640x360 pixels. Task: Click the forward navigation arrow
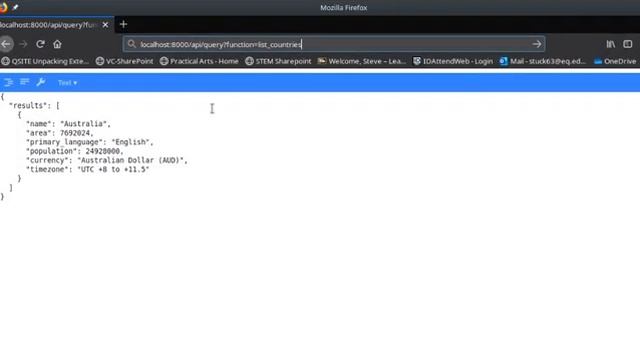(23, 44)
